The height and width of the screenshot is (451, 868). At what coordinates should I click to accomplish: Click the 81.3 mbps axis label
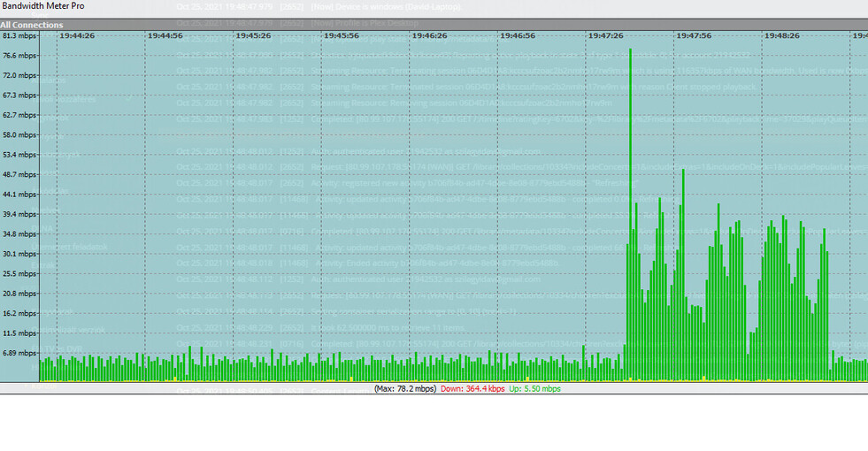click(x=19, y=35)
